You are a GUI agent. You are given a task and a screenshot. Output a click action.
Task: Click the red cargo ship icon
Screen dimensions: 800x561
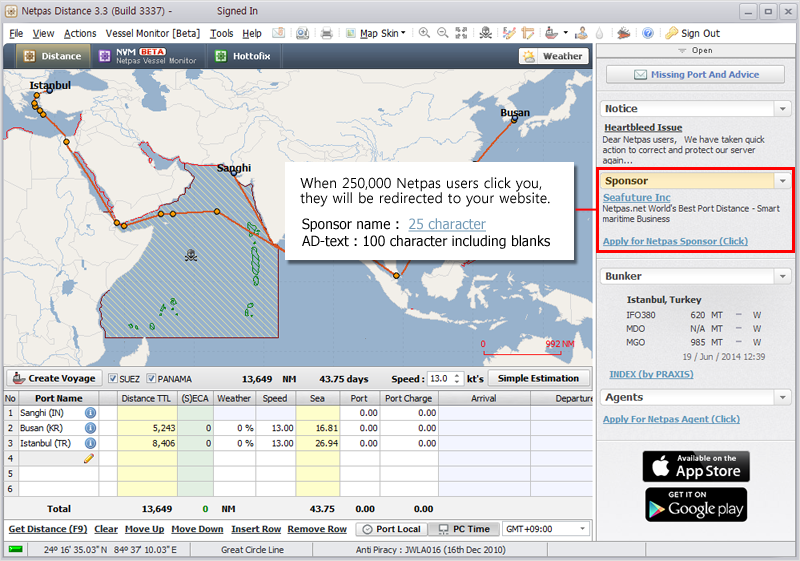[x=623, y=33]
